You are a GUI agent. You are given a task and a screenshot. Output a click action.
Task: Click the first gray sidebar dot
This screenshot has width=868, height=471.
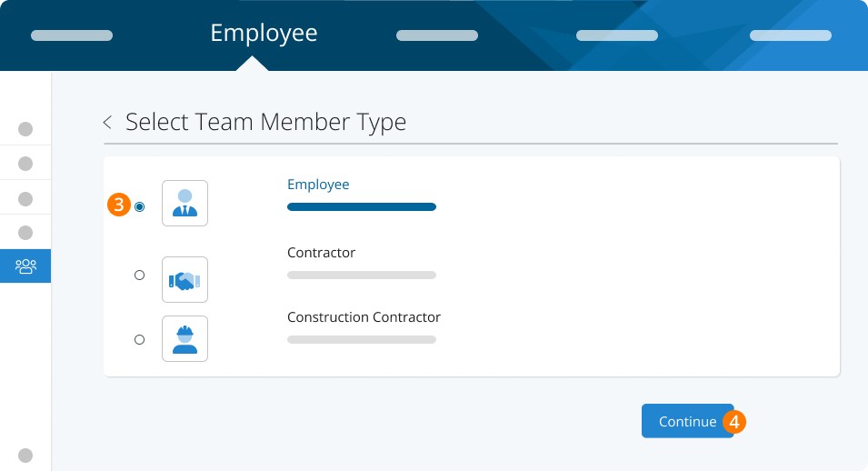pos(25,129)
